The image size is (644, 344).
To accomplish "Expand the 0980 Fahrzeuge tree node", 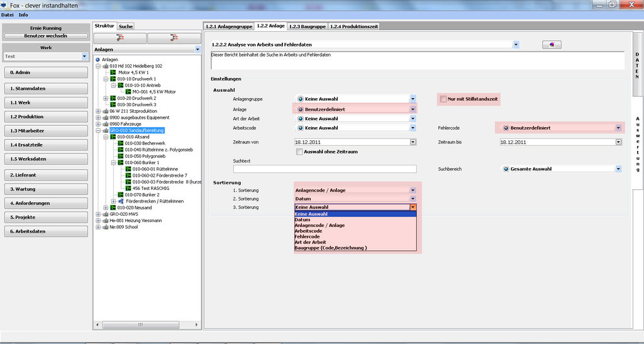I will tap(97, 124).
